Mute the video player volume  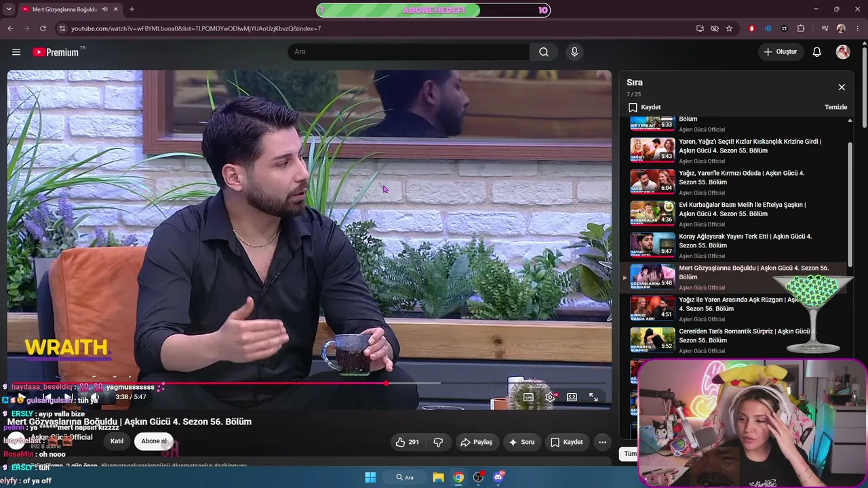pos(95,397)
